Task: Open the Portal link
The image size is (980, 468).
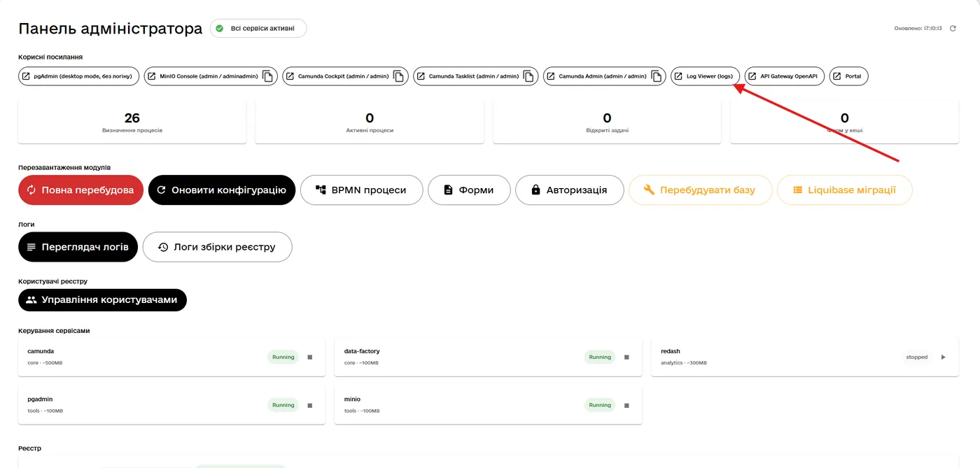Action: 849,76
